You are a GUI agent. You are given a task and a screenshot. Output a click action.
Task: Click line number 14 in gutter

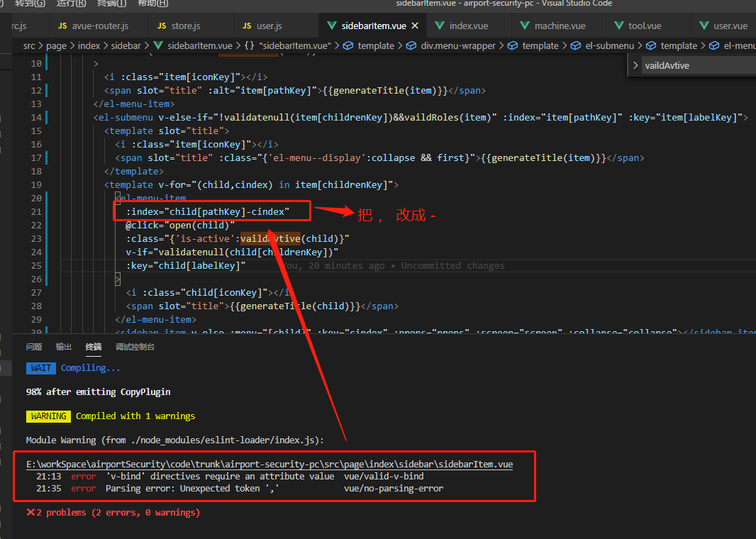pyautogui.click(x=36, y=117)
